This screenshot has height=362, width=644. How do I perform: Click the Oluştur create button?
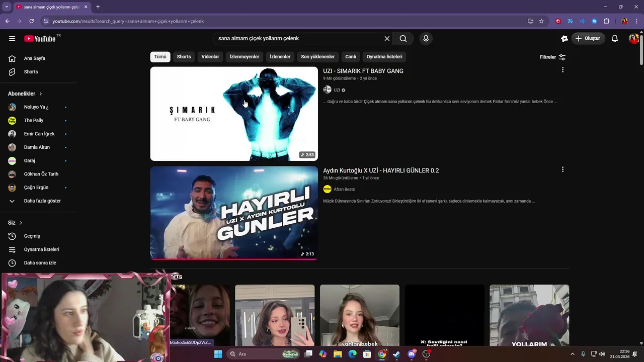tap(588, 39)
